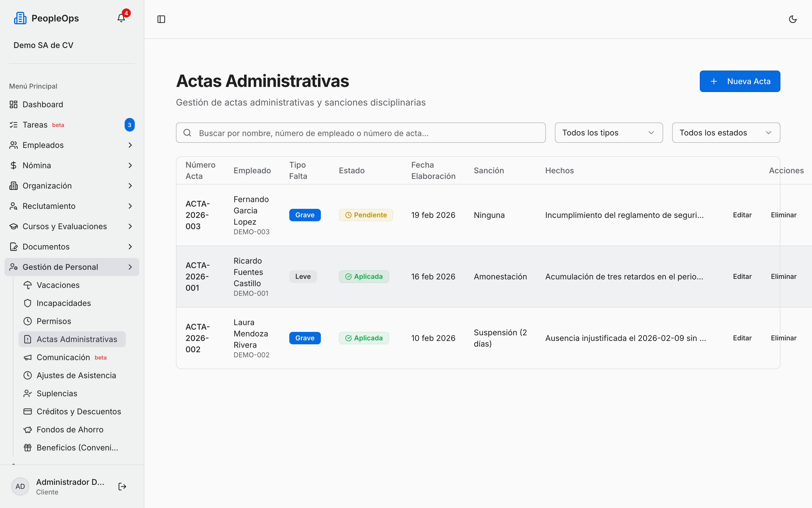Expand the Organización menu chevron
The image size is (812, 508).
click(x=130, y=186)
